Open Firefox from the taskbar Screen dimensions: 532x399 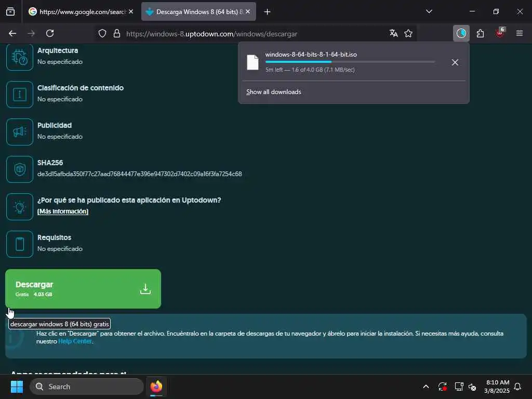pyautogui.click(x=156, y=387)
